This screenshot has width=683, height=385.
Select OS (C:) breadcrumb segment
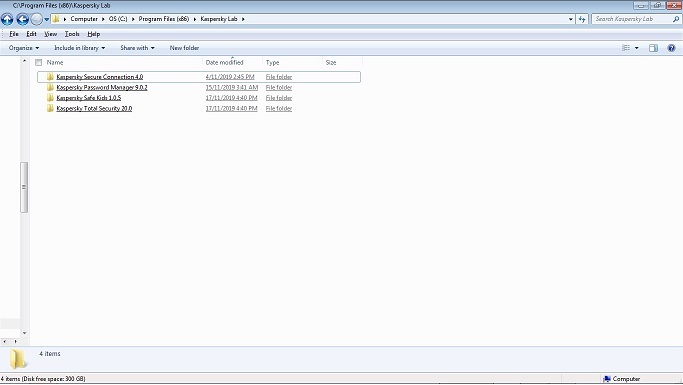coord(118,19)
